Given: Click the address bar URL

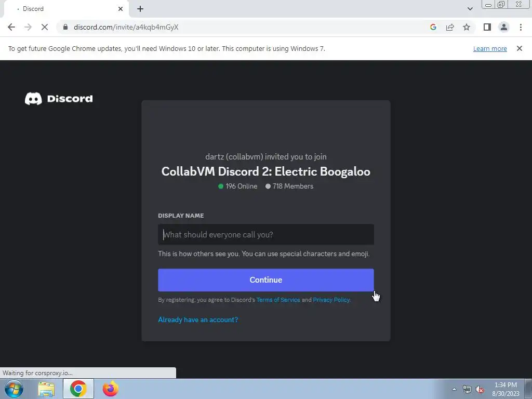Looking at the screenshot, I should tap(126, 27).
